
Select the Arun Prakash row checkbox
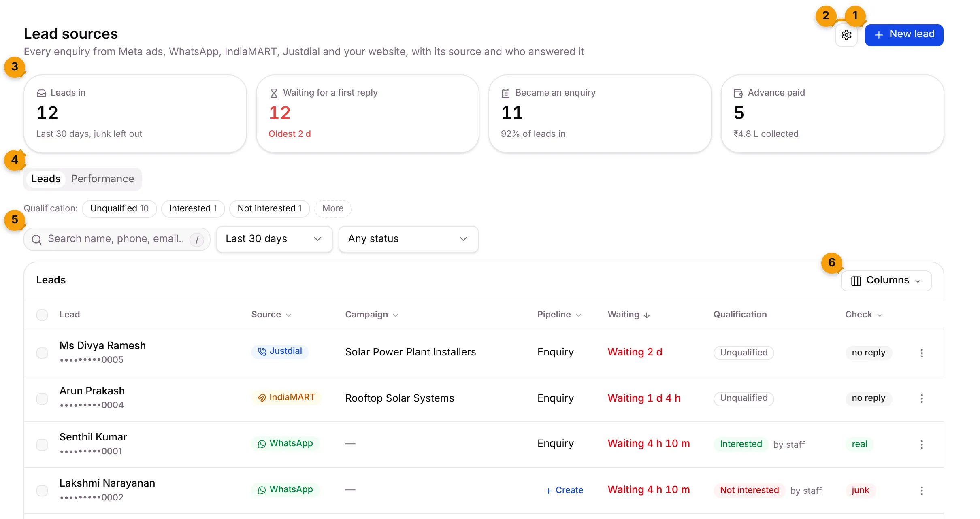(42, 399)
